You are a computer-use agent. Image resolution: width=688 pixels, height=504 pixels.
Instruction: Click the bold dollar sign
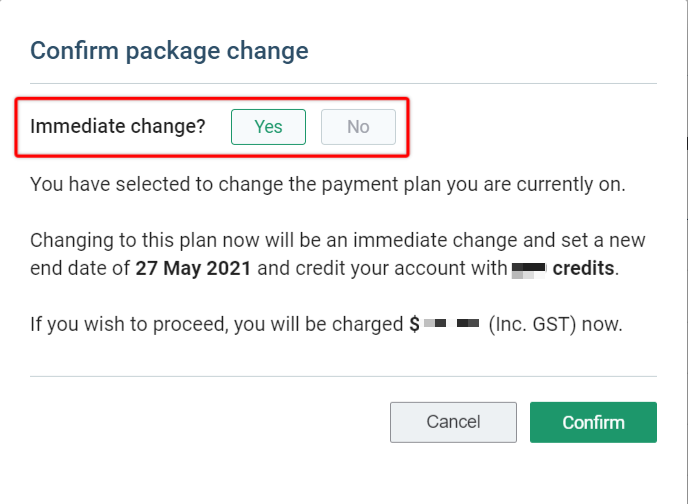pyautogui.click(x=414, y=326)
